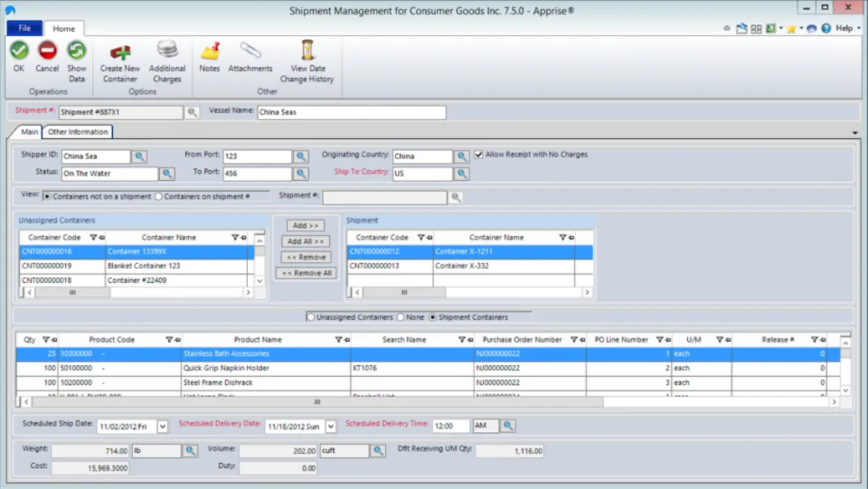Click lookup icon beside Weight unit lb

point(190,451)
